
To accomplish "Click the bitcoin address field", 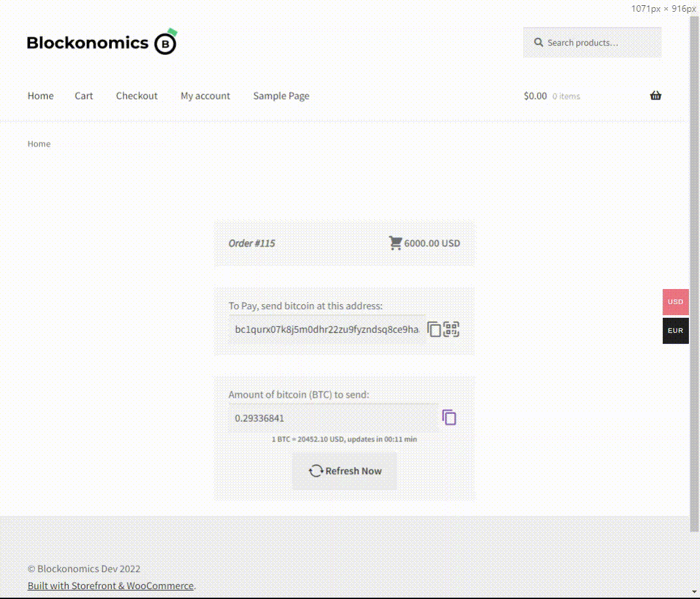I will click(327, 330).
